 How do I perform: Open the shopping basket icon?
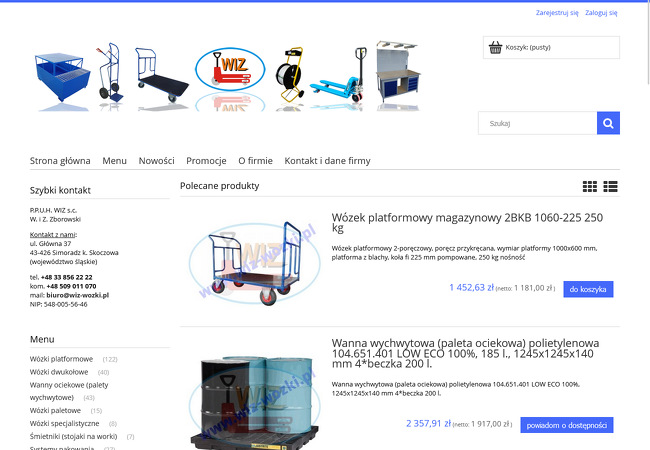(495, 47)
